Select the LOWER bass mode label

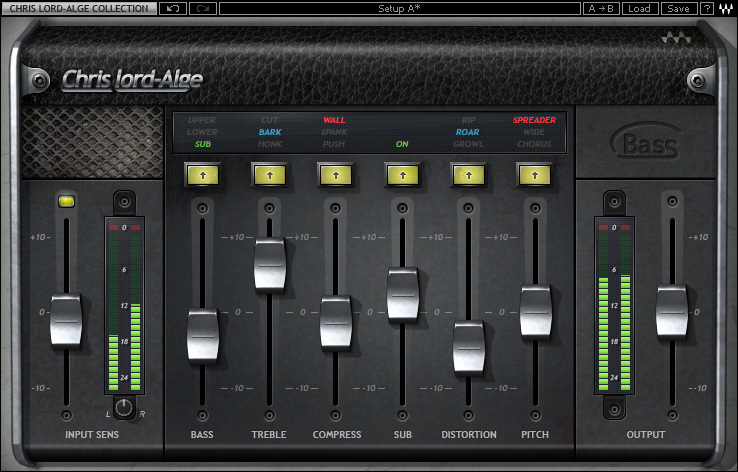pyautogui.click(x=202, y=132)
